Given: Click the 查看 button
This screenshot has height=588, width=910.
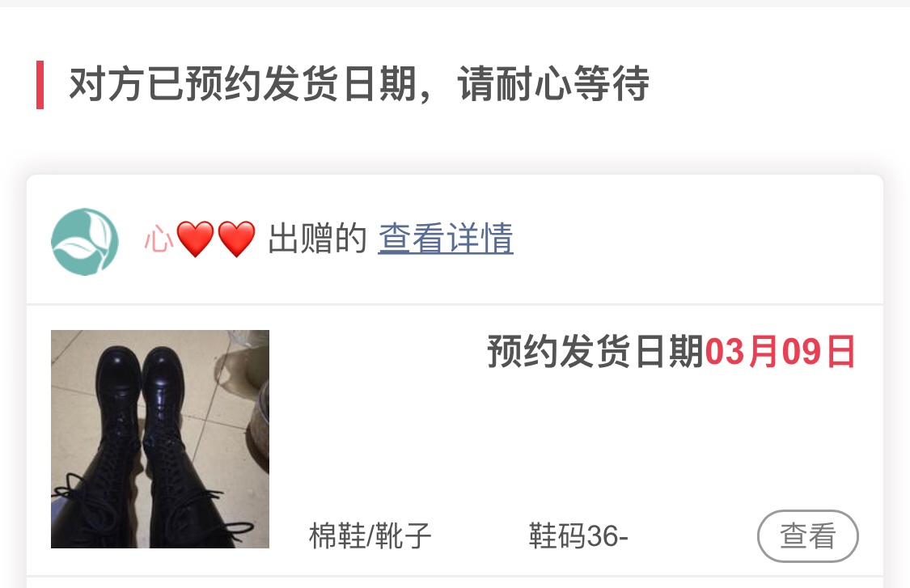Looking at the screenshot, I should 807,535.
